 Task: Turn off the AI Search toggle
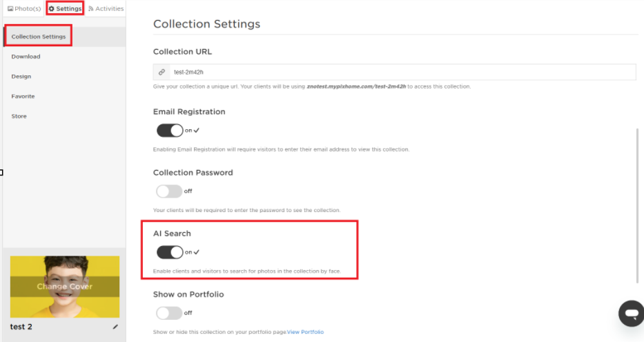coord(170,252)
